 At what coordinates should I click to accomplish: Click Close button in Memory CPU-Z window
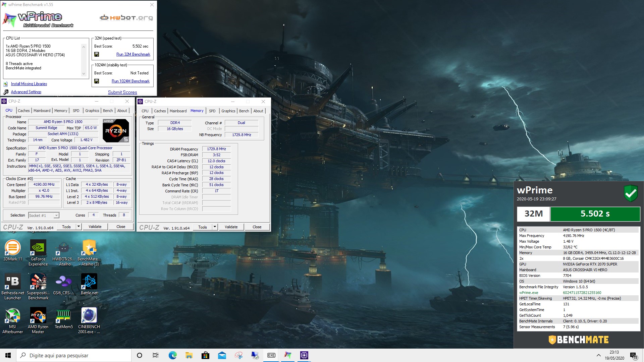click(x=257, y=227)
